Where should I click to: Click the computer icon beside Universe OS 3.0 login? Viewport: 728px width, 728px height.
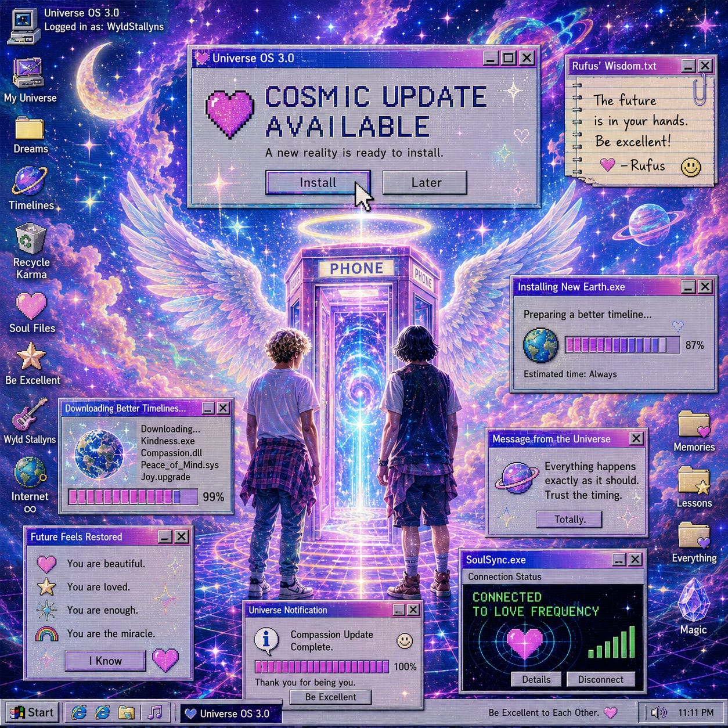[x=23, y=27]
